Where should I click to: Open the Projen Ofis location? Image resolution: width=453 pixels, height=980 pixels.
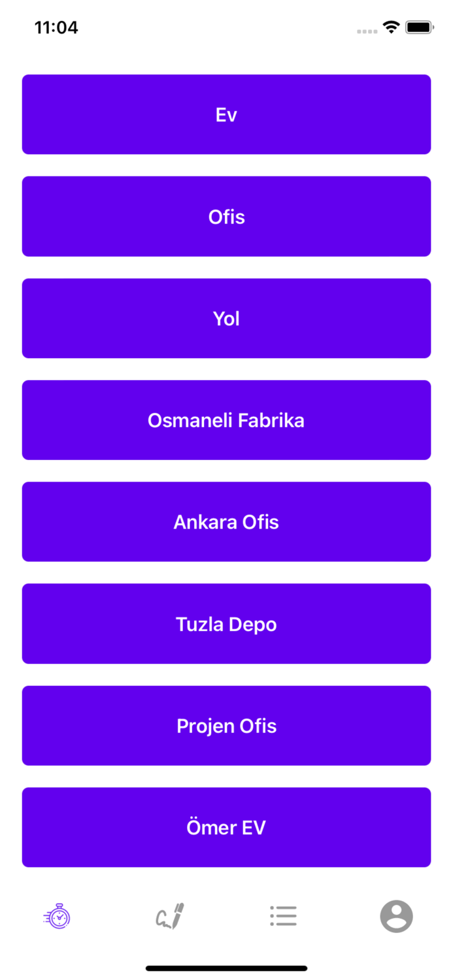tap(226, 725)
